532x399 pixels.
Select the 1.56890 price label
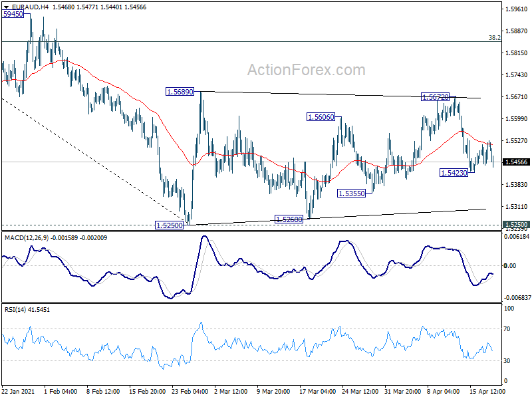click(180, 92)
